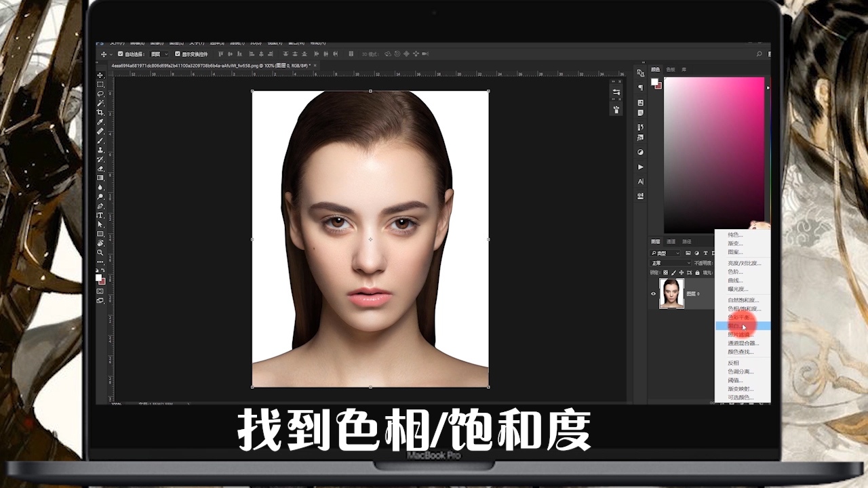Choose 纯色 from adjustment menu
This screenshot has height=488, width=868.
point(743,235)
